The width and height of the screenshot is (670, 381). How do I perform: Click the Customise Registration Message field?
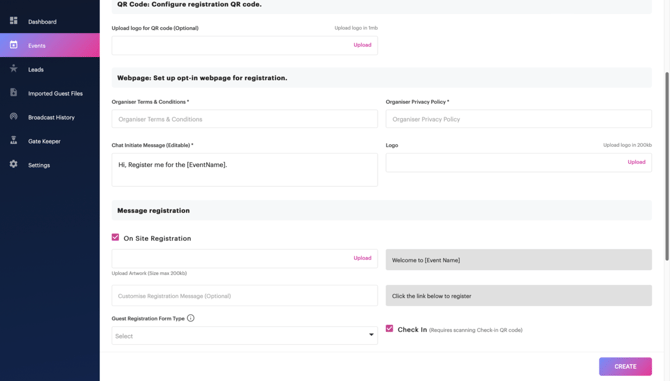point(244,296)
